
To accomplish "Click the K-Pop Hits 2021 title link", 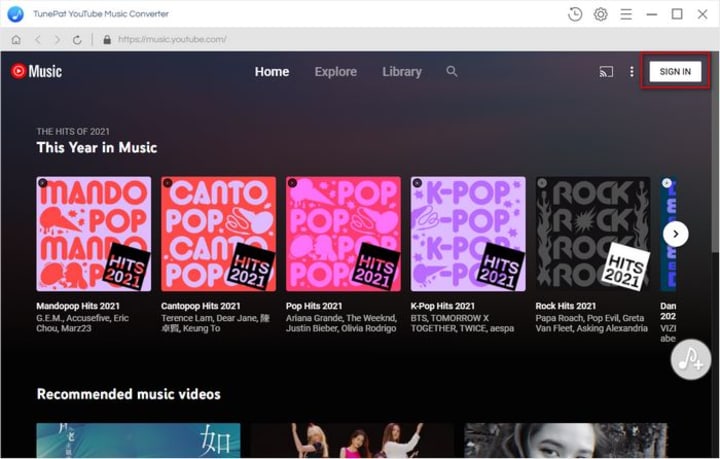I will point(443,306).
